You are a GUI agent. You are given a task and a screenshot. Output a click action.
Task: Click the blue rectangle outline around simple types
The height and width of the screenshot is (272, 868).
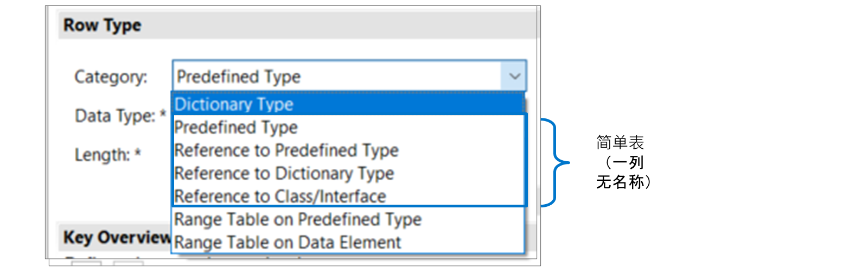pyautogui.click(x=349, y=160)
